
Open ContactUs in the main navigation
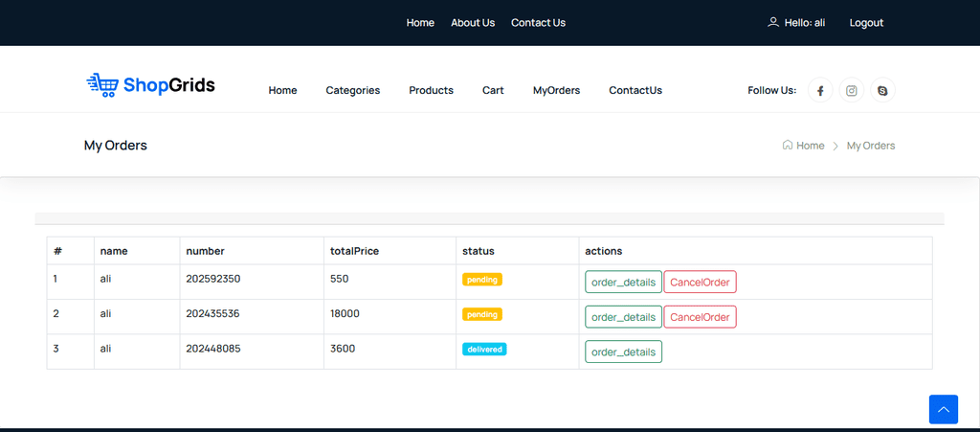[635, 90]
